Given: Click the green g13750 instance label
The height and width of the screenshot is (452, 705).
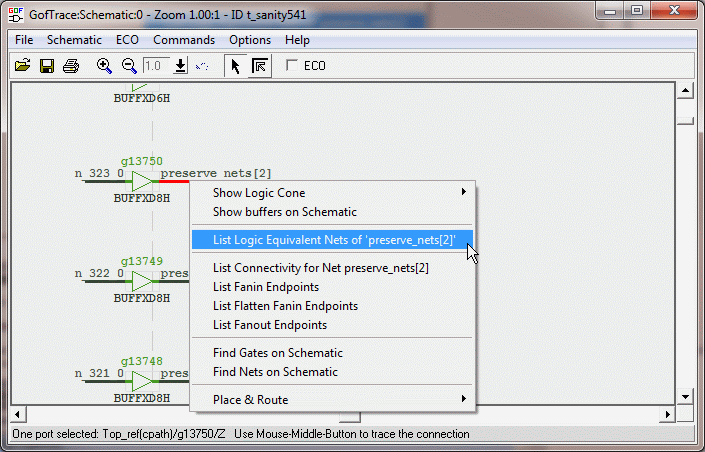Looking at the screenshot, I should (x=142, y=161).
